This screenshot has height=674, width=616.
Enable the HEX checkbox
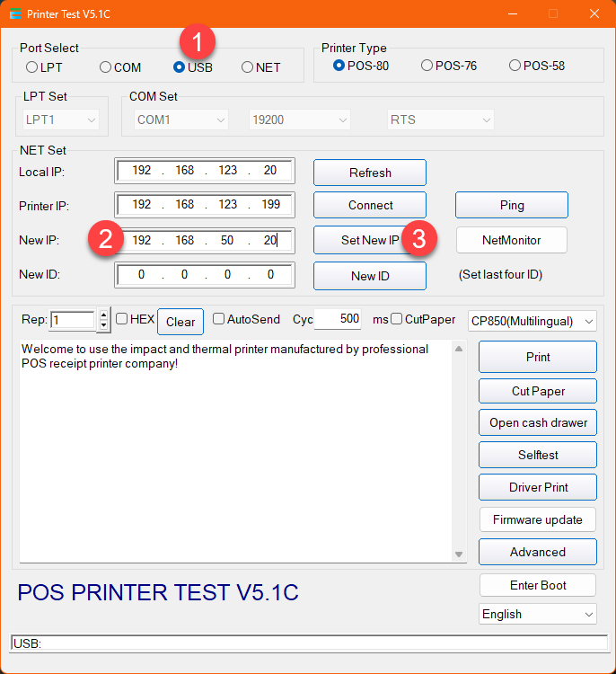click(x=122, y=319)
